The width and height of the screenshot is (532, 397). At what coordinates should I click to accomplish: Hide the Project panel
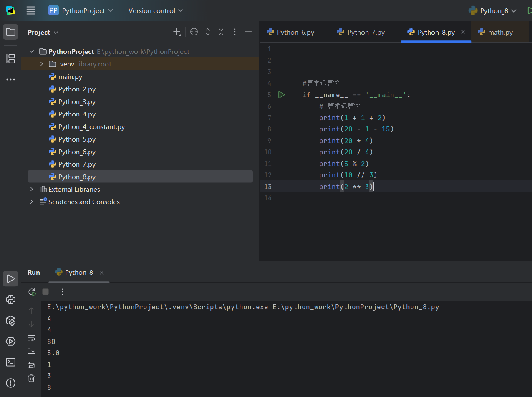point(248,32)
